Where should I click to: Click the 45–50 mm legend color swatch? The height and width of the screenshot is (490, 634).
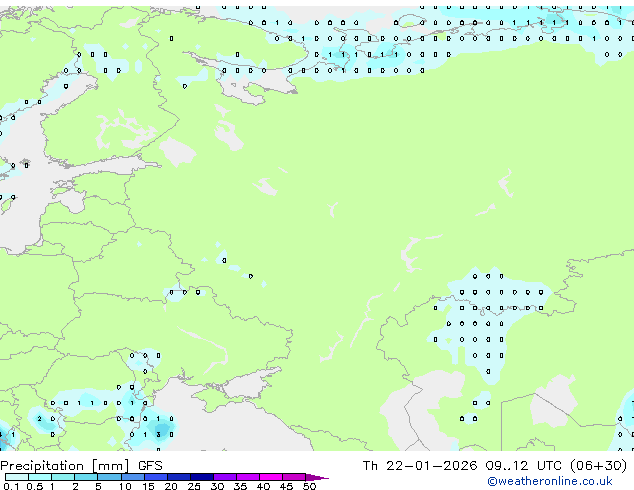click(294, 477)
